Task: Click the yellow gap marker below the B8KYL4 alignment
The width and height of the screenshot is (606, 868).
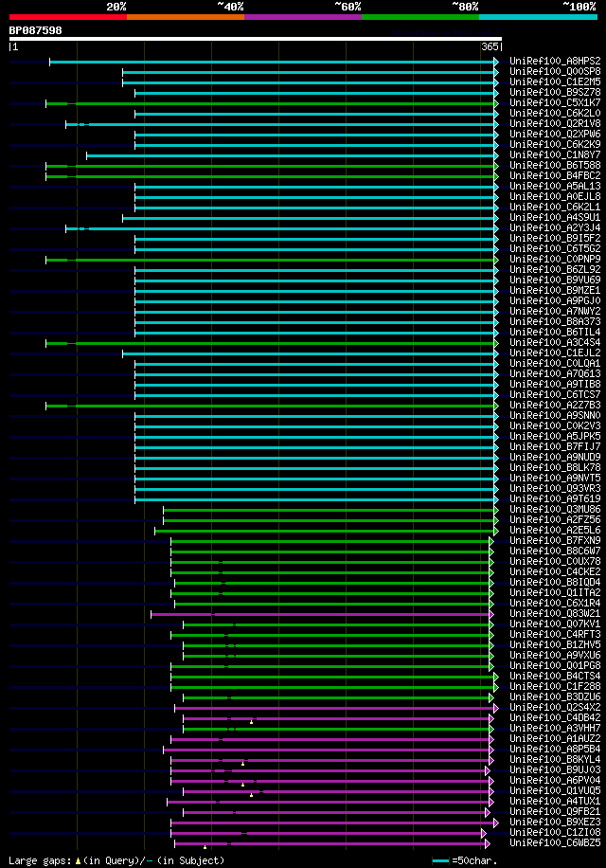Action: (x=242, y=764)
